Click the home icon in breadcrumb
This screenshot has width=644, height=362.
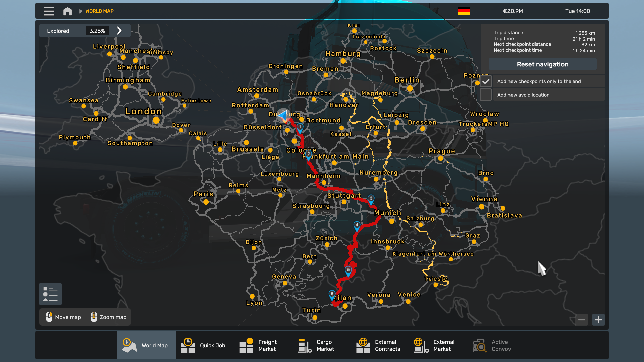coord(67,11)
